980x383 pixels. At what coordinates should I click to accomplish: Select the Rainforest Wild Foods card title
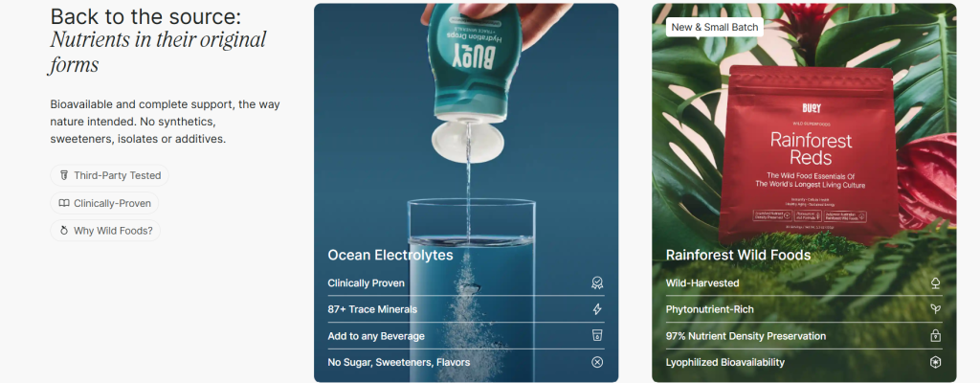(x=738, y=255)
